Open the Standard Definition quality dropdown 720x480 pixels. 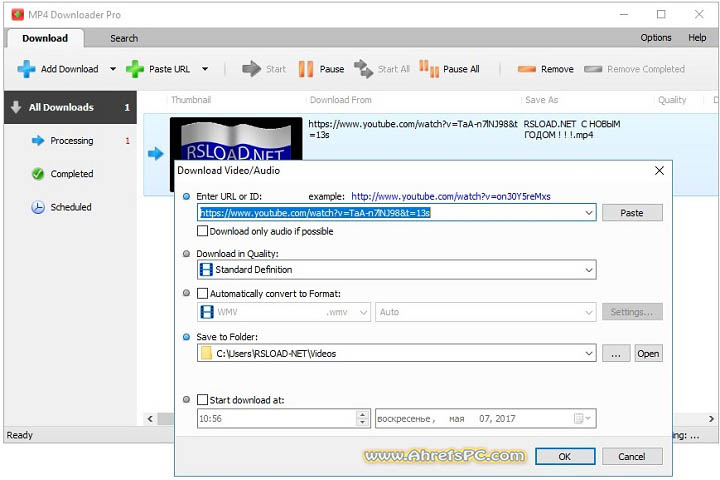click(x=589, y=270)
